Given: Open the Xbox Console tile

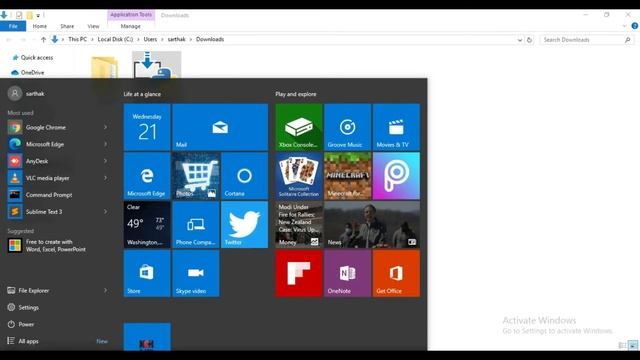Looking at the screenshot, I should point(299,127).
